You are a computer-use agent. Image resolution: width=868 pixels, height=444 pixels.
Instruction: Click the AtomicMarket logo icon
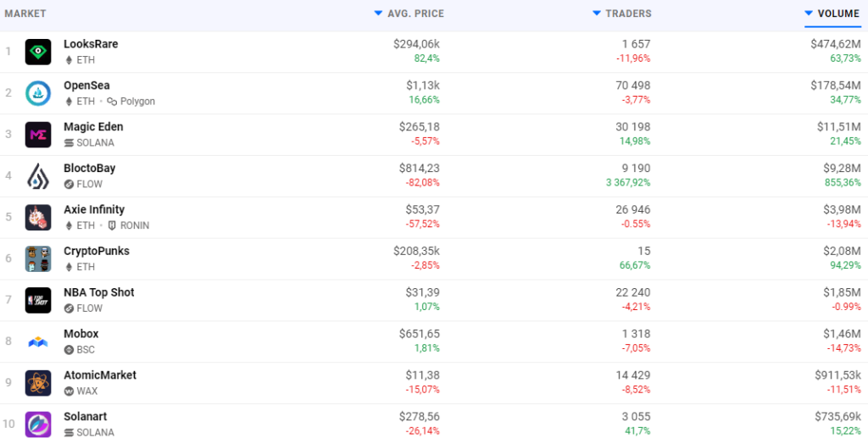[38, 383]
